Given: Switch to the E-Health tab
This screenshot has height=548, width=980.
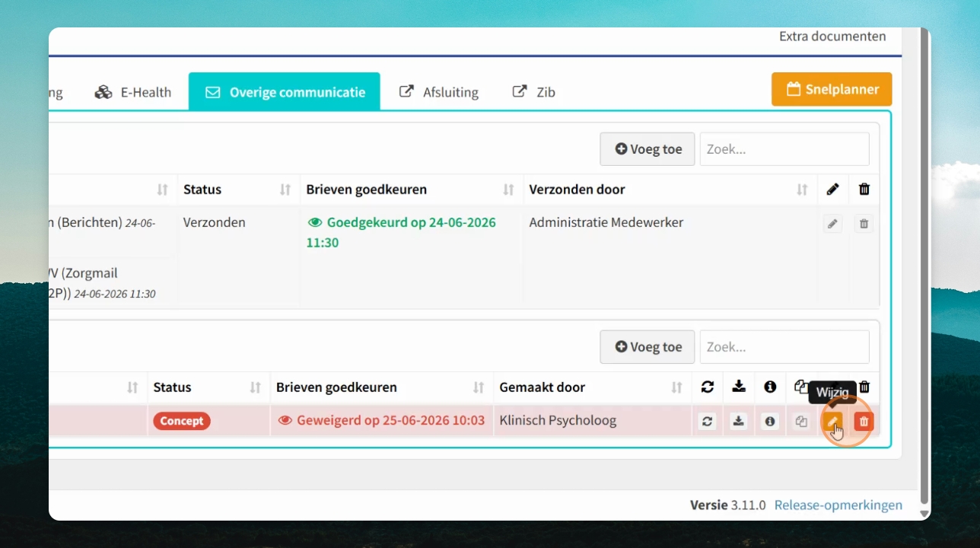Looking at the screenshot, I should coord(132,92).
